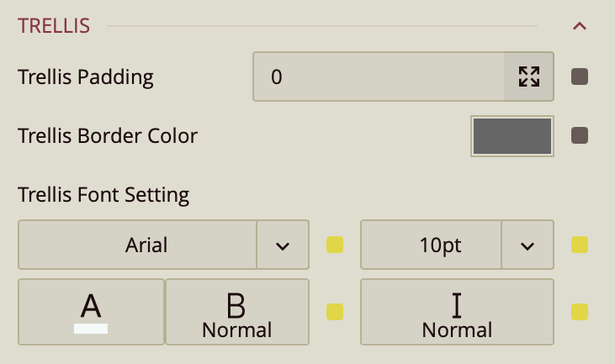Click the grey indicator beside Trellis Border Color
The height and width of the screenshot is (364, 615).
point(580,135)
